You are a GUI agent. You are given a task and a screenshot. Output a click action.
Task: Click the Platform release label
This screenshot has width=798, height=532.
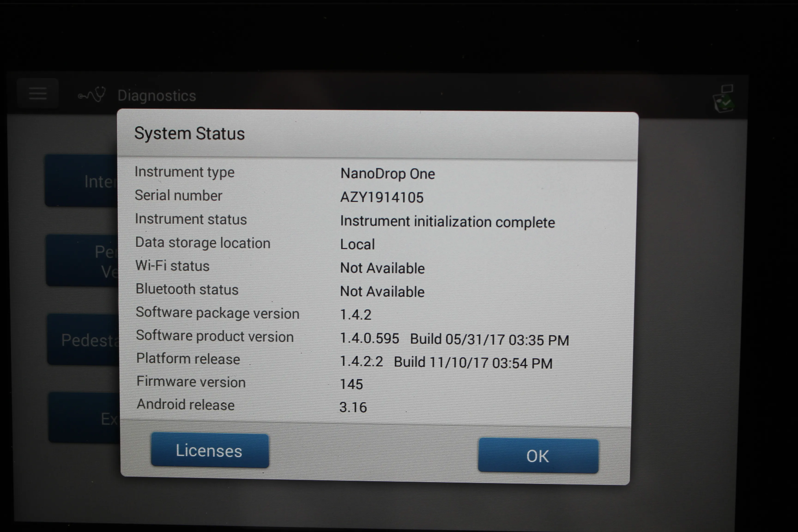[x=188, y=359]
